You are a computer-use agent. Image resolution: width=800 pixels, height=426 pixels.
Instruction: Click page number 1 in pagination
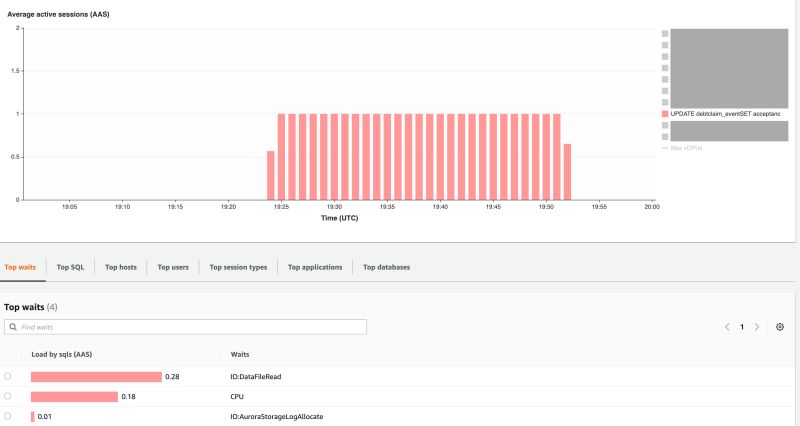(x=742, y=327)
